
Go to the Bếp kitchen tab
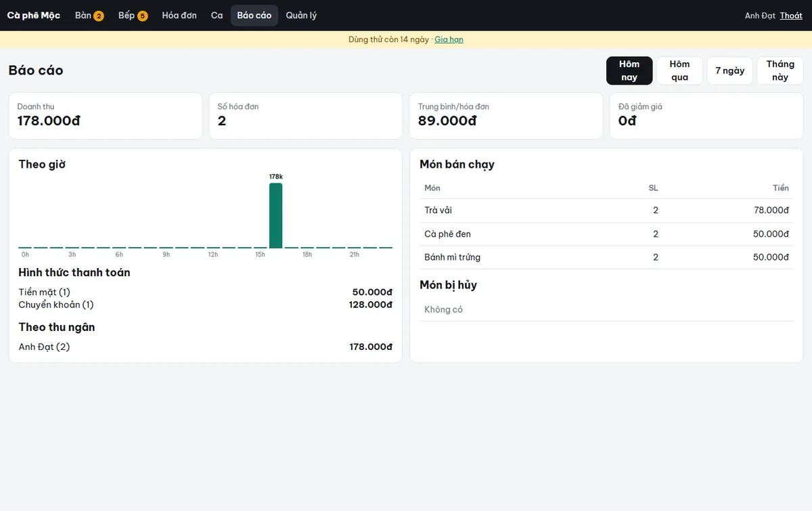(133, 16)
